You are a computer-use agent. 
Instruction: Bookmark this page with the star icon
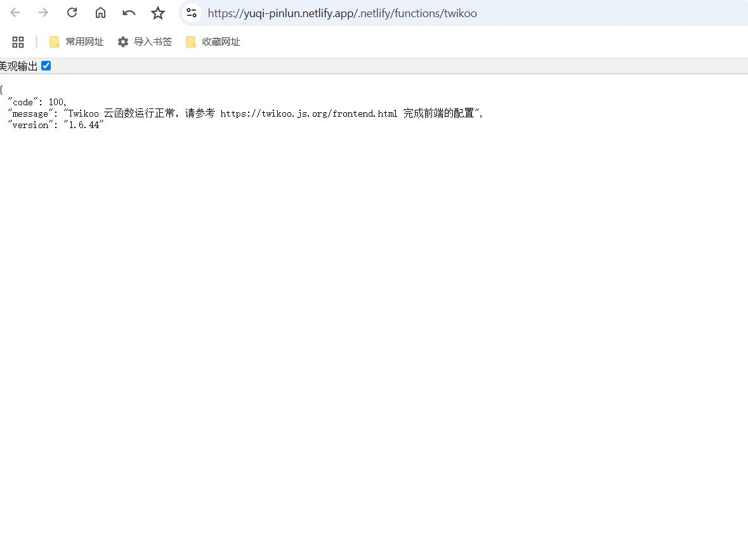tap(158, 13)
